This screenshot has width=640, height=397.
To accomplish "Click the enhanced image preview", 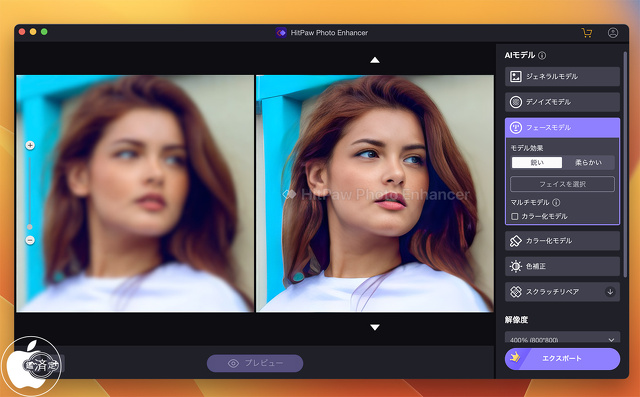I will point(375,193).
